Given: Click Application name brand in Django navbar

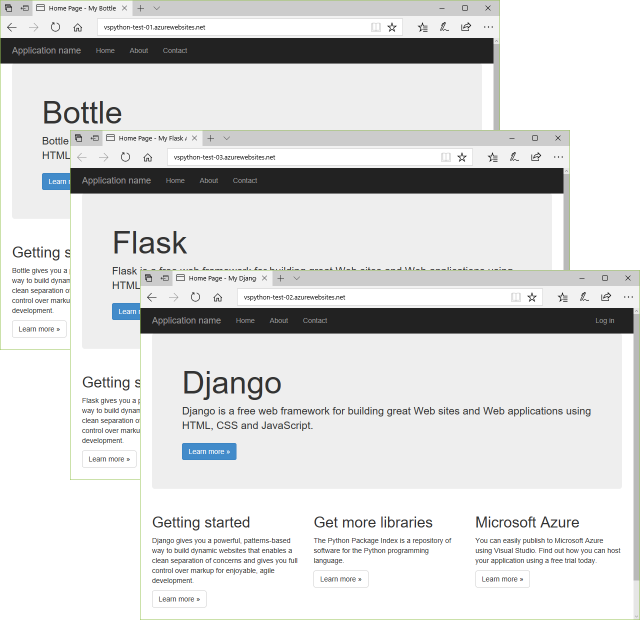Looking at the screenshot, I should coord(187,320).
